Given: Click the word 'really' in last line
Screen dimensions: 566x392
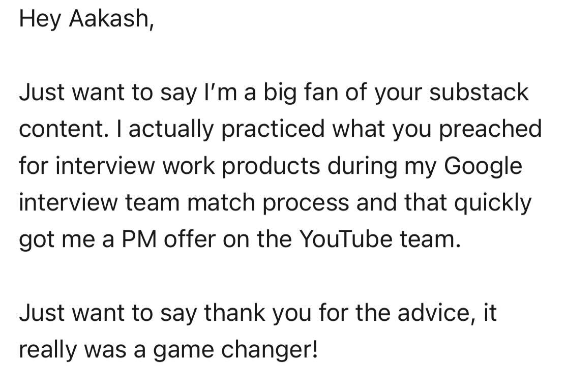Looking at the screenshot, I should pos(48,351).
